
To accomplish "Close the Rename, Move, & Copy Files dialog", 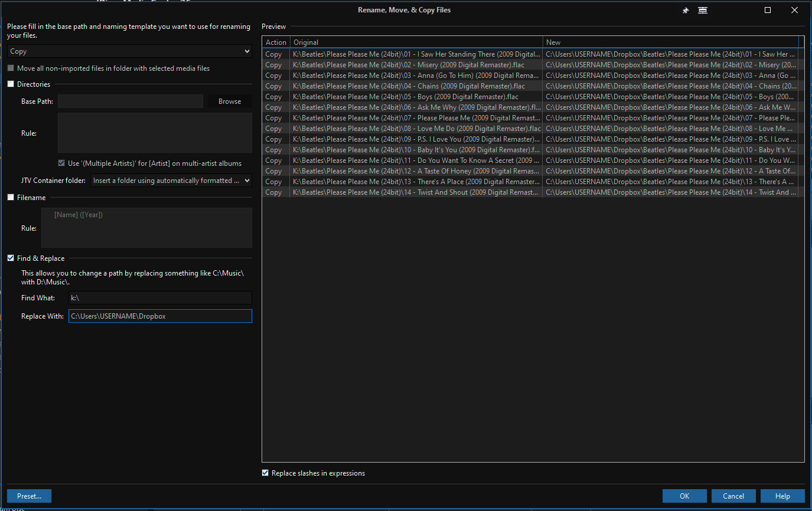I will (795, 10).
